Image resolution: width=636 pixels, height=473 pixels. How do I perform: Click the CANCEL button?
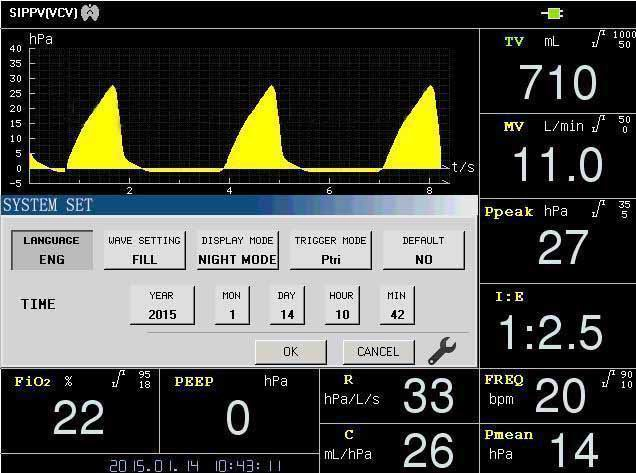(x=378, y=352)
